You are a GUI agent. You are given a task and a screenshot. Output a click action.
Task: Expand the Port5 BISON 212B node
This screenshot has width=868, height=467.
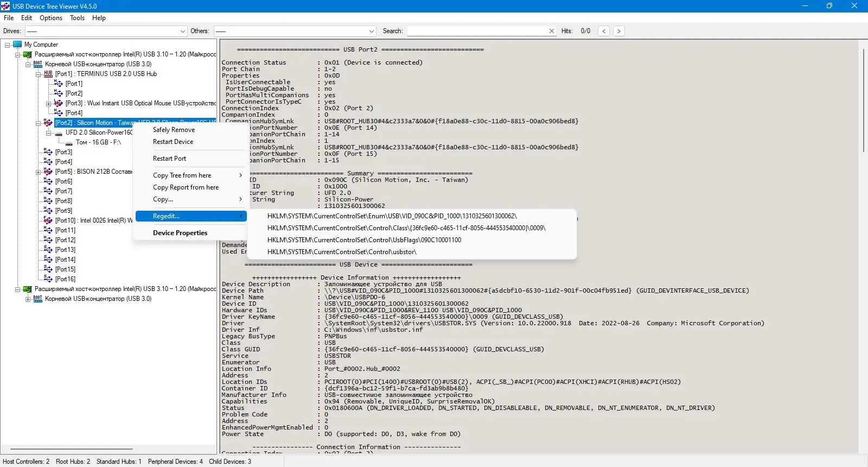point(39,172)
